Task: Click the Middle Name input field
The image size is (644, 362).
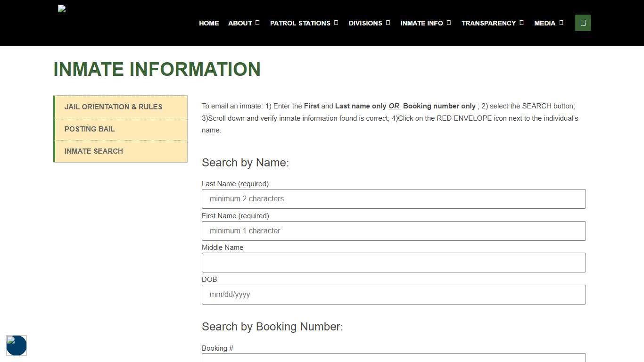Action: (x=394, y=263)
